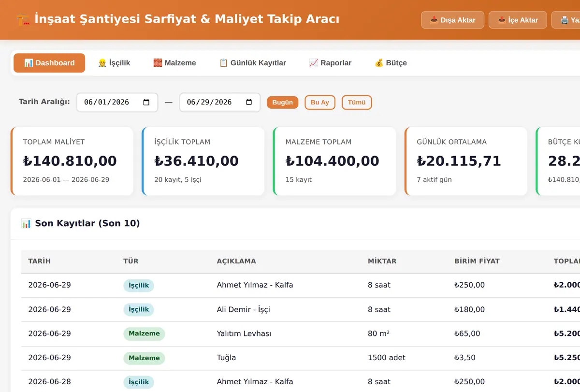The height and width of the screenshot is (392, 580).
Task: Click the '₺140.810,00' total cost value
Action: 70,161
